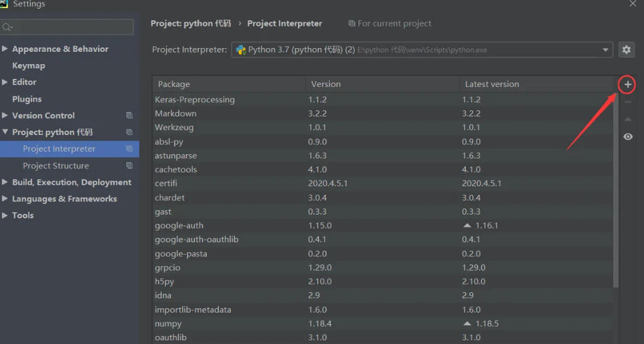644x344 pixels.
Task: Select Keymap in the settings sidebar
Action: tap(28, 65)
